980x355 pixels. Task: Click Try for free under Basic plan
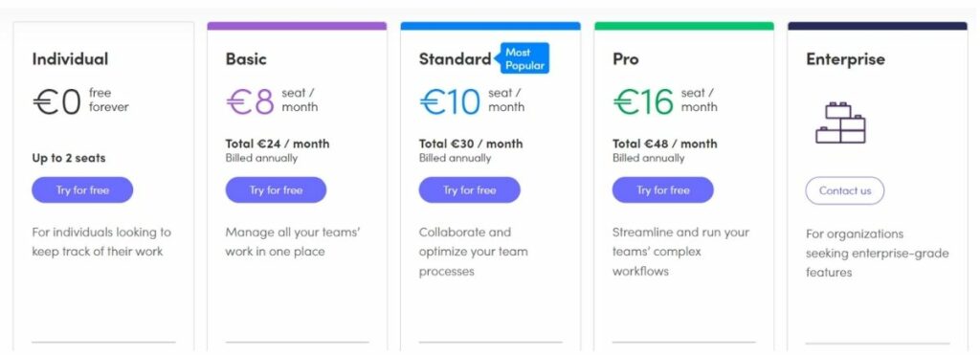coord(276,190)
